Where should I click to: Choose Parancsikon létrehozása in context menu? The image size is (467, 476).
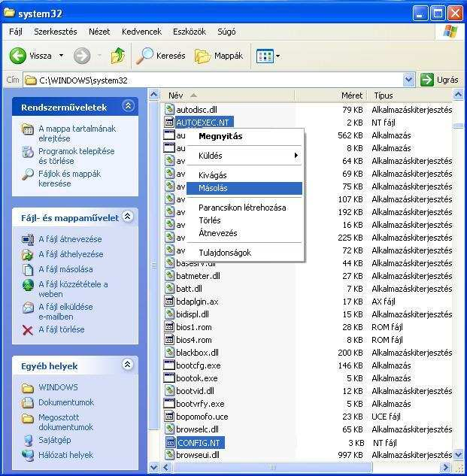[244, 208]
